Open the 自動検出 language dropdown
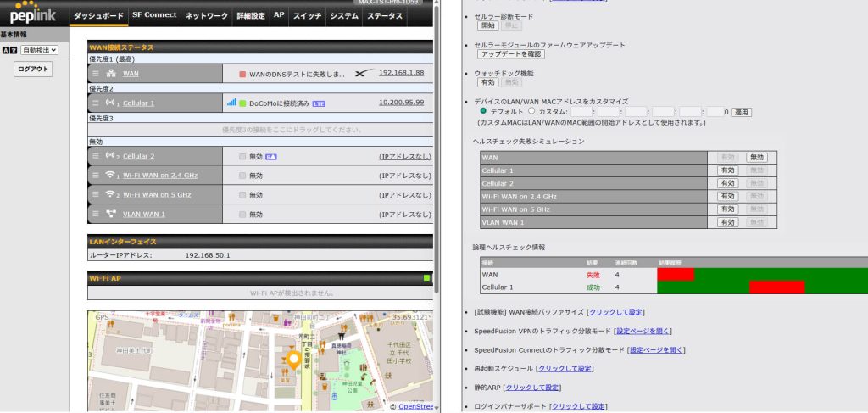This screenshot has height=413, width=868. 39,50
